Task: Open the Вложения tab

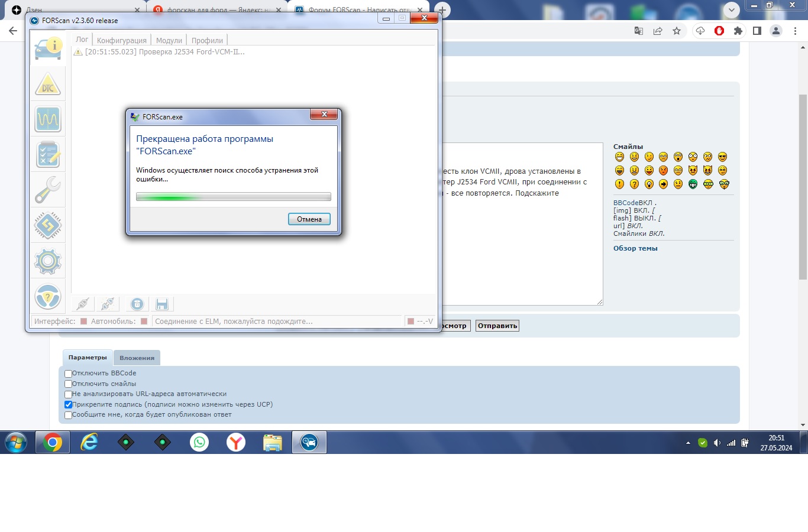Action: coord(137,358)
